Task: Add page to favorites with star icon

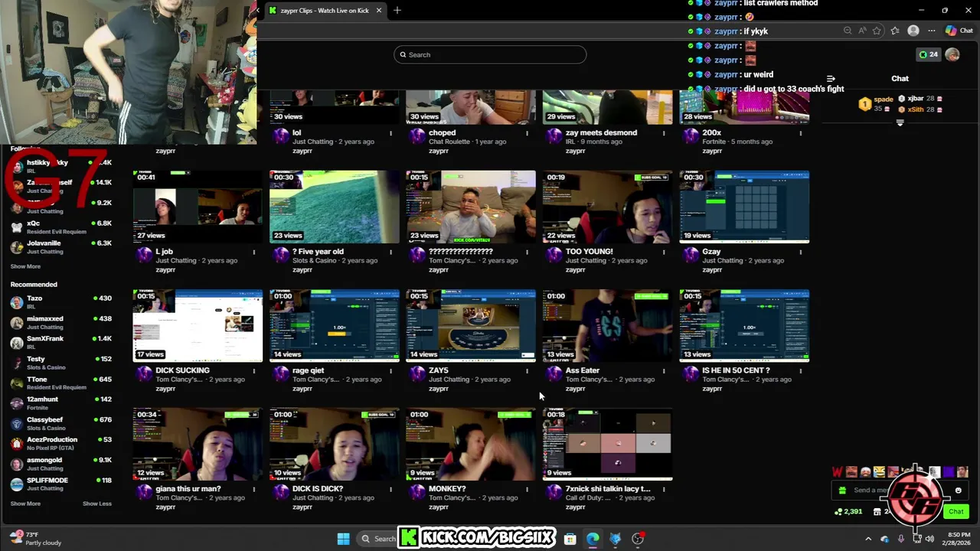Action: point(877,31)
